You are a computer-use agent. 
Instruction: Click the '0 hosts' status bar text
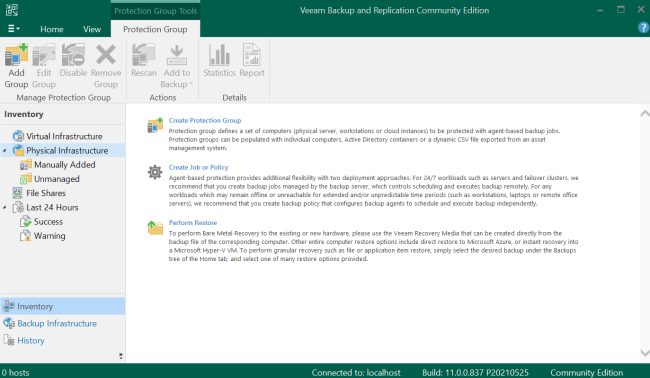tap(15, 372)
